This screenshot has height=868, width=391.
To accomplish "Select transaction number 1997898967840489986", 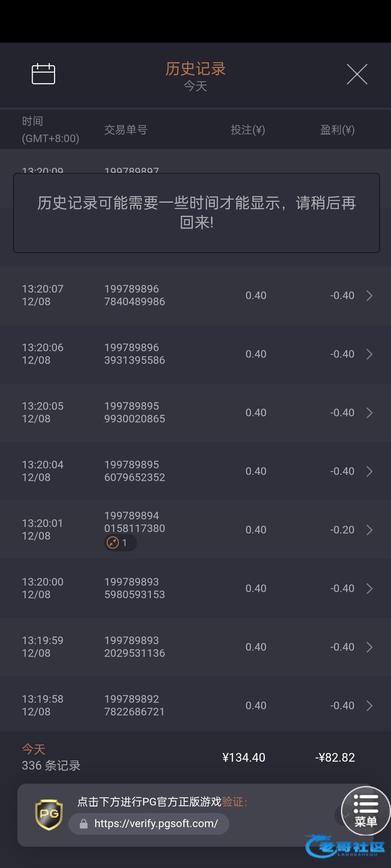I will click(x=134, y=295).
